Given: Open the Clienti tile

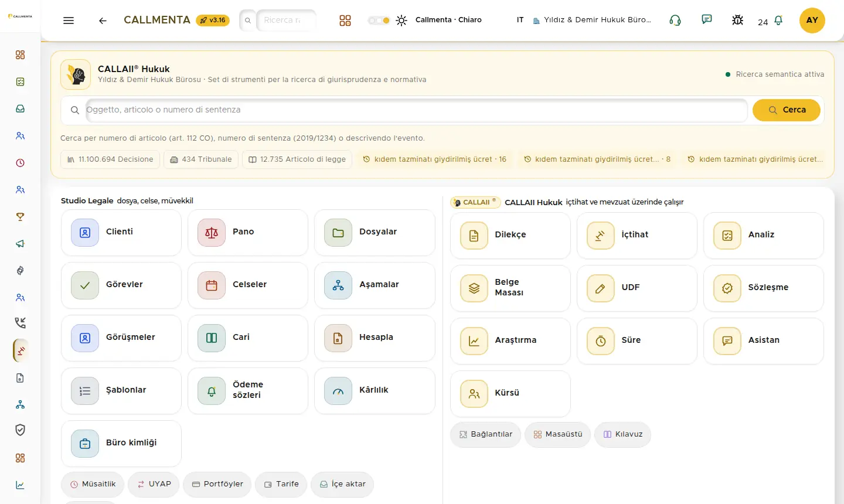Looking at the screenshot, I should 121,232.
